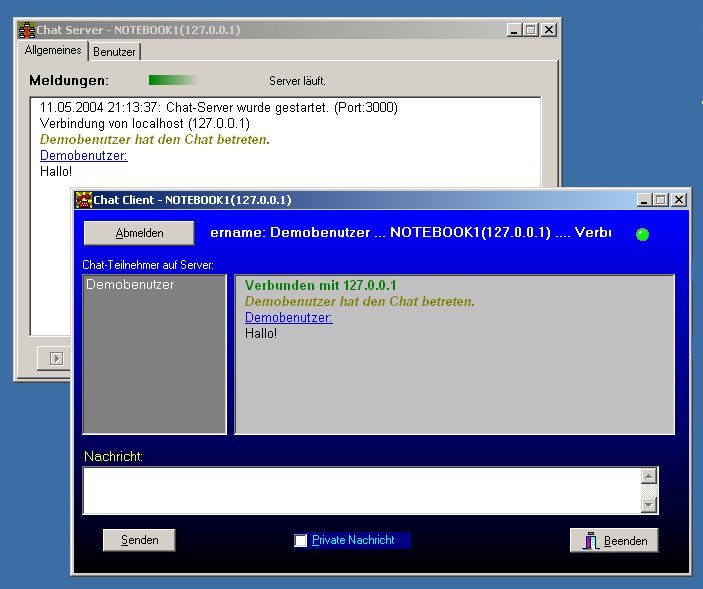This screenshot has width=703, height=589.
Task: Maximize the Chat Client window
Action: point(661,200)
